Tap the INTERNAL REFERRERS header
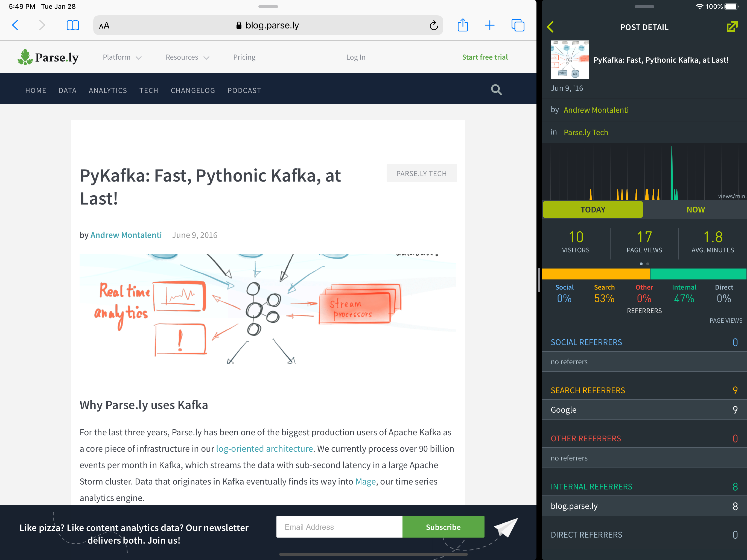This screenshot has width=747, height=560. (x=591, y=487)
